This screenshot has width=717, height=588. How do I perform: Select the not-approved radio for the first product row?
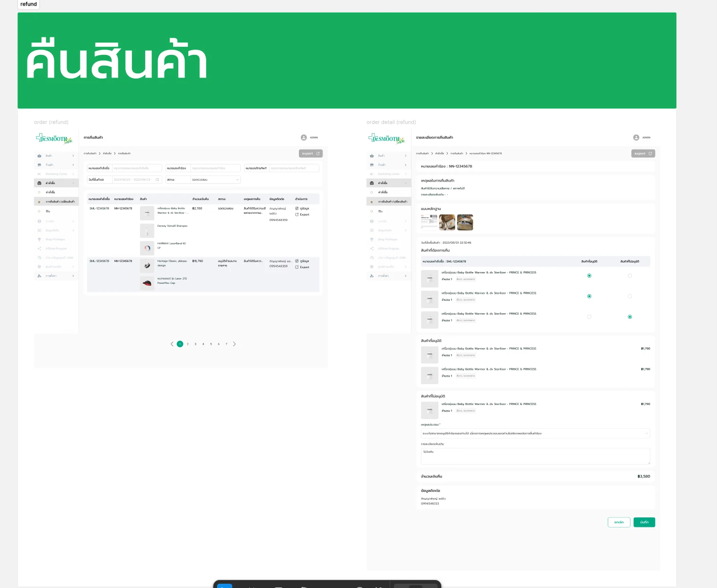[630, 276]
